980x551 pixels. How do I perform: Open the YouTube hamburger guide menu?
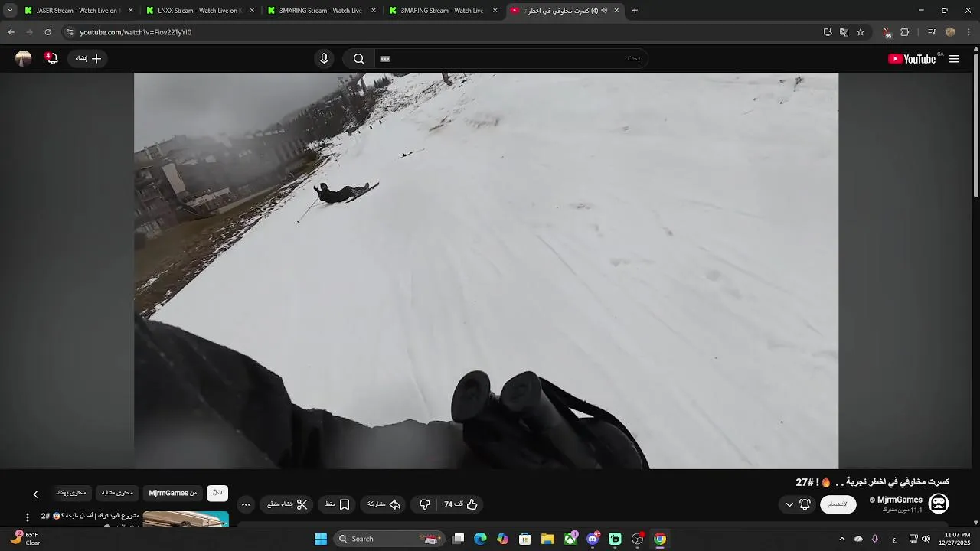pyautogui.click(x=954, y=59)
